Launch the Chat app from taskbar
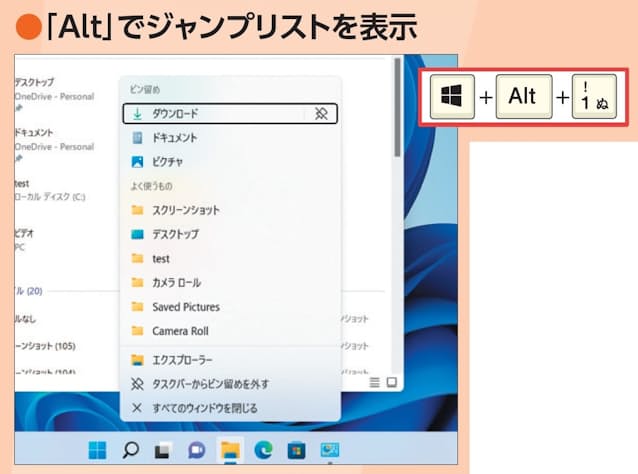 [196, 449]
